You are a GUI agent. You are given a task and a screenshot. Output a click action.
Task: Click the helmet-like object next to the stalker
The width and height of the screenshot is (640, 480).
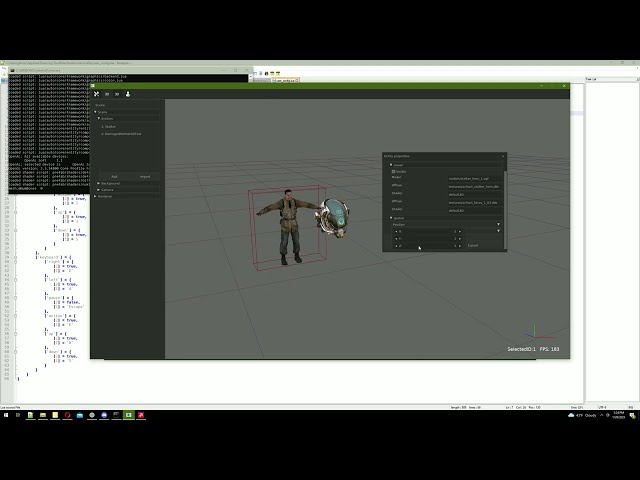pos(332,218)
